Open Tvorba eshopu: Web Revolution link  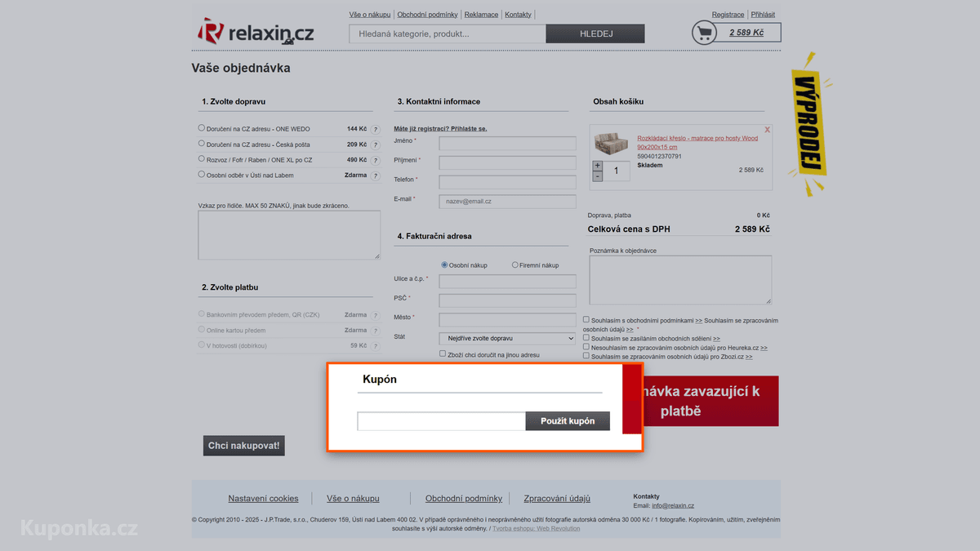[537, 529]
